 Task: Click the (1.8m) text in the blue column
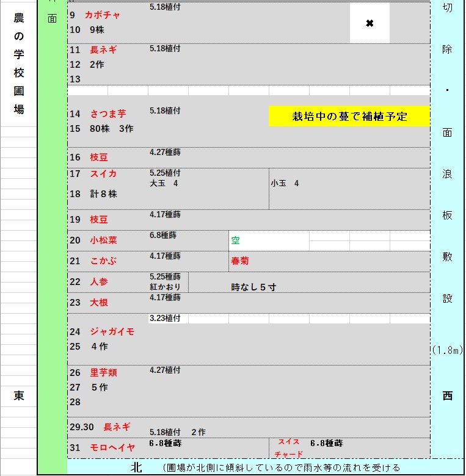(447, 350)
